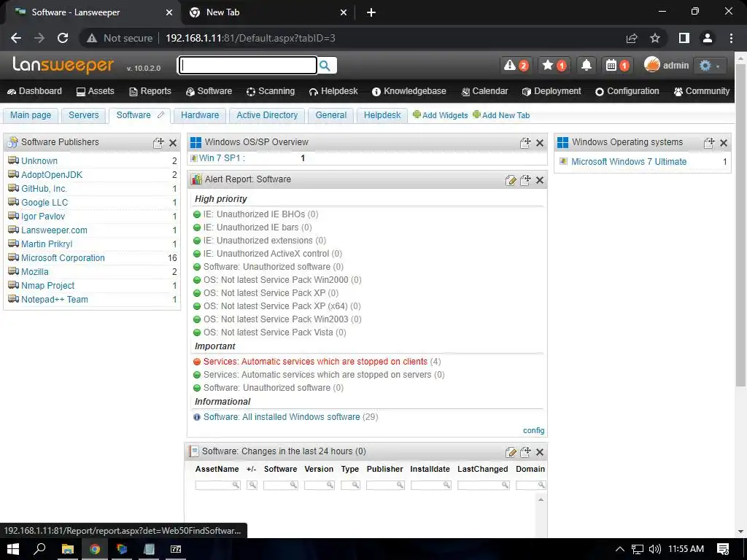The width and height of the screenshot is (747, 560).
Task: Close the Windows Operating systems widget
Action: (x=724, y=143)
